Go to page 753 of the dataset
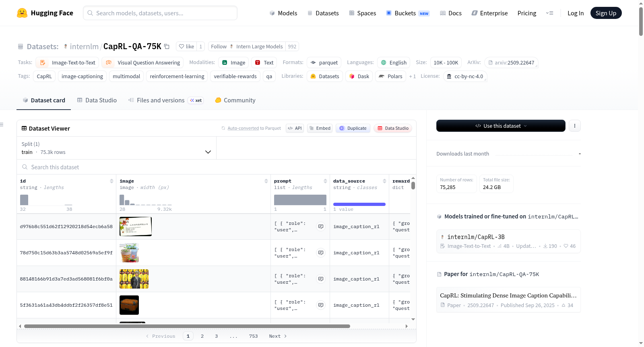Viewport: 644px width, 347px height. tap(253, 336)
